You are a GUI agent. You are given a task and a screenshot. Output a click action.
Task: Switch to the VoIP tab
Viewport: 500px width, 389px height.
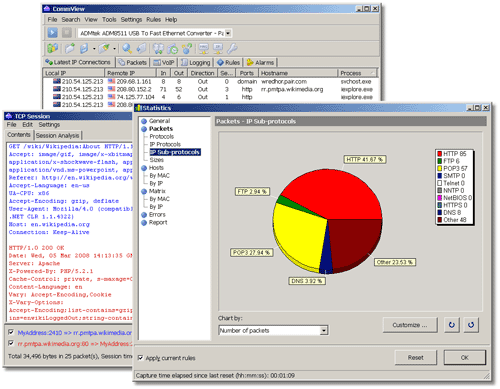tap(164, 62)
